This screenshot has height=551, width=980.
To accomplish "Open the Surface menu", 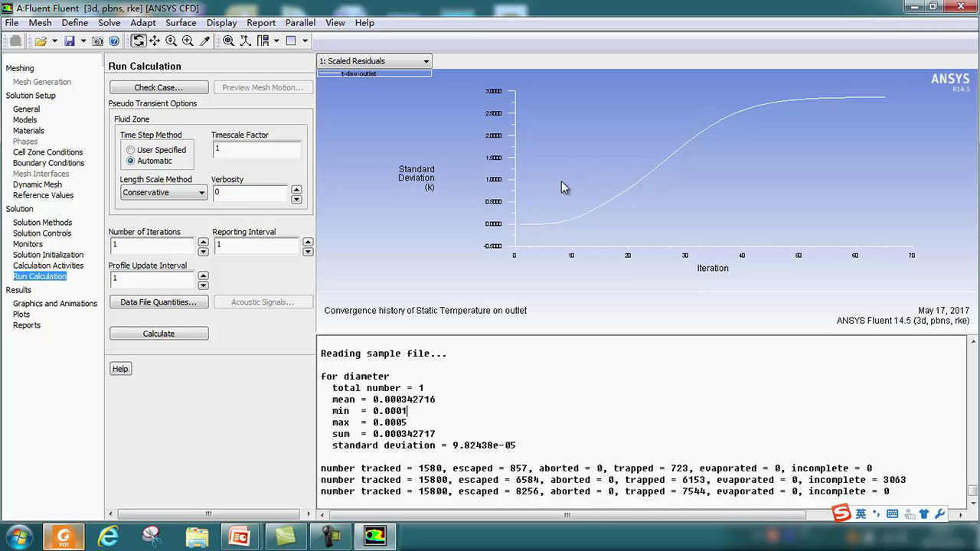I will [181, 23].
